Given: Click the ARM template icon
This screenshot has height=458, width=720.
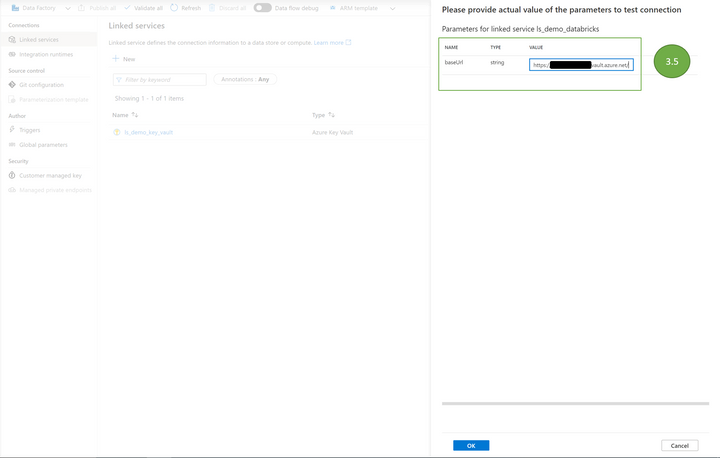Looking at the screenshot, I should pos(333,8).
